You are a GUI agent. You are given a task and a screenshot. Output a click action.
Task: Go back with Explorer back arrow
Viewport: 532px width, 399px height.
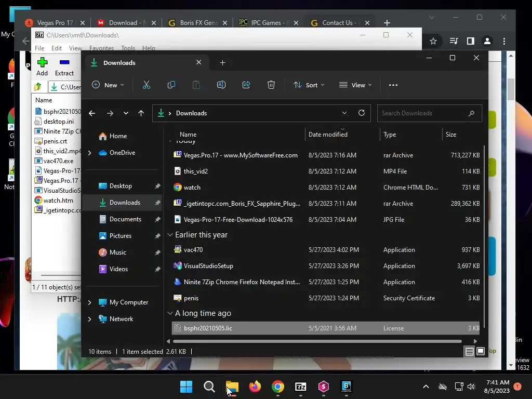[92, 113]
